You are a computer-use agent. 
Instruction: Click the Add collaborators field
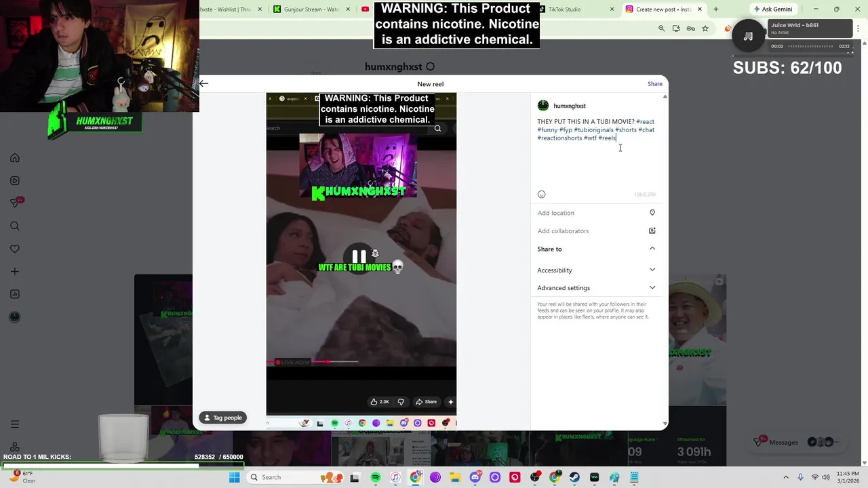[596, 231]
